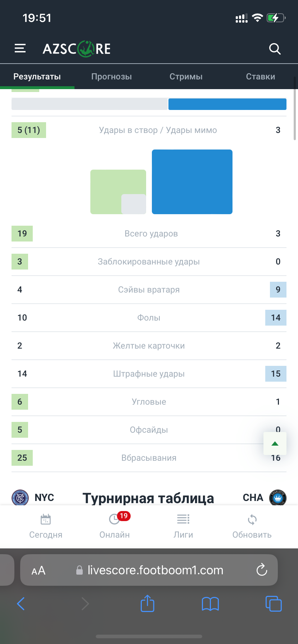Tap the Refresh arrows icon
Image resolution: width=298 pixels, height=644 pixels.
(x=252, y=519)
